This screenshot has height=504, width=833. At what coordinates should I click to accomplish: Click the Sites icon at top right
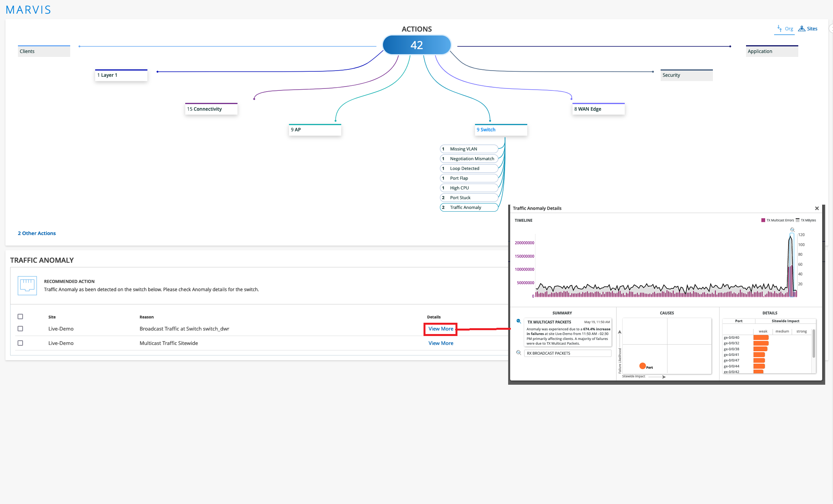click(802, 28)
